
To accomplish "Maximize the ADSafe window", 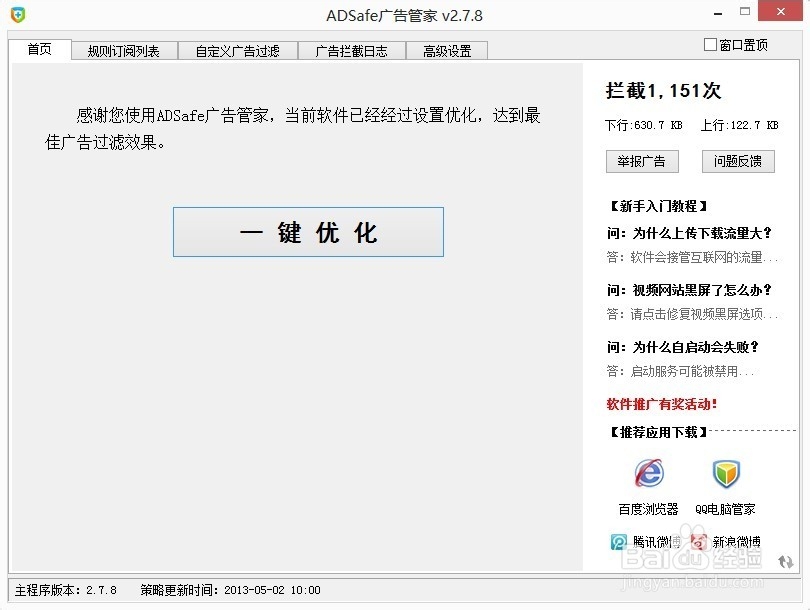I will point(745,11).
